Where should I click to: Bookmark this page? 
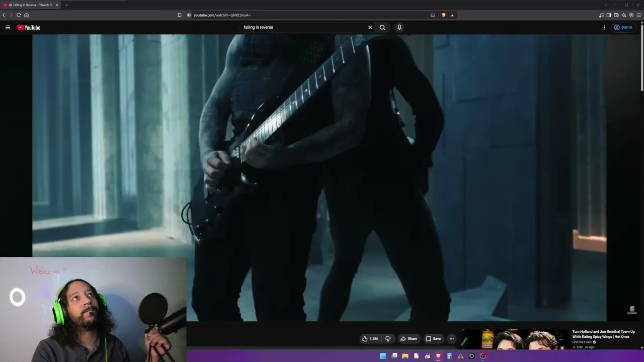point(180,15)
